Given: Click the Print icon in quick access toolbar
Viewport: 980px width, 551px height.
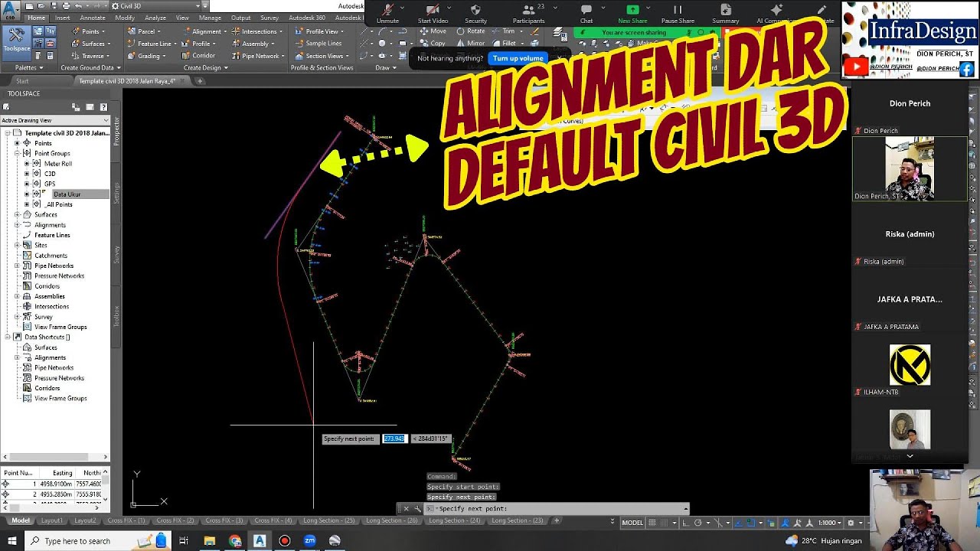Looking at the screenshot, I should pos(65,6).
